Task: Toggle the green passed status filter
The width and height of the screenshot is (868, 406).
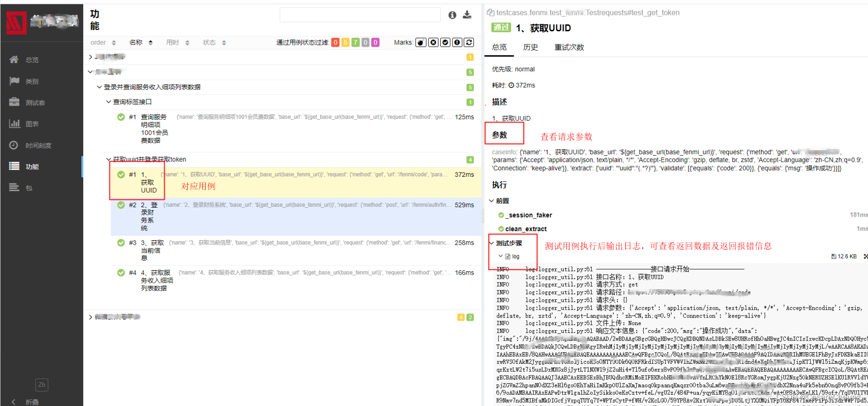Action: pos(355,43)
